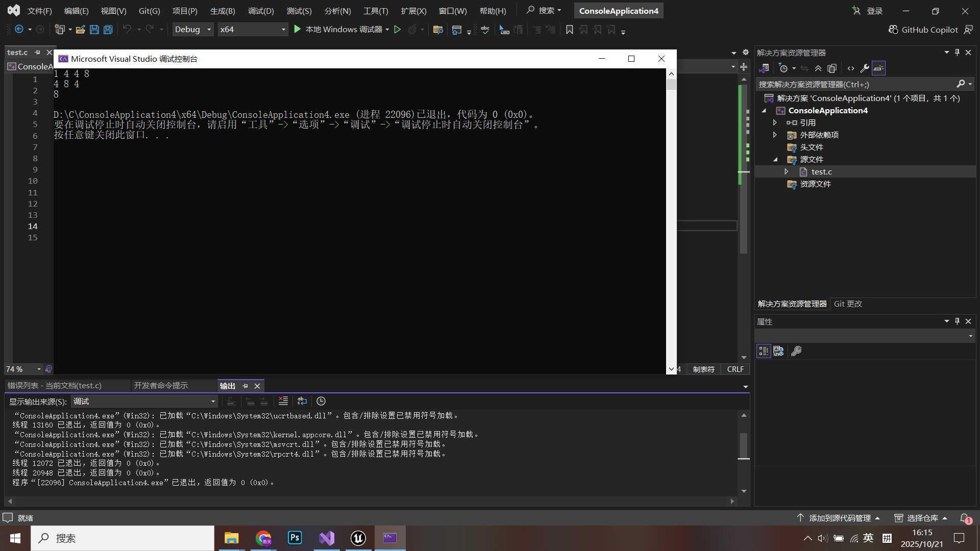Switch to the Git 更改 tab

point(848,304)
